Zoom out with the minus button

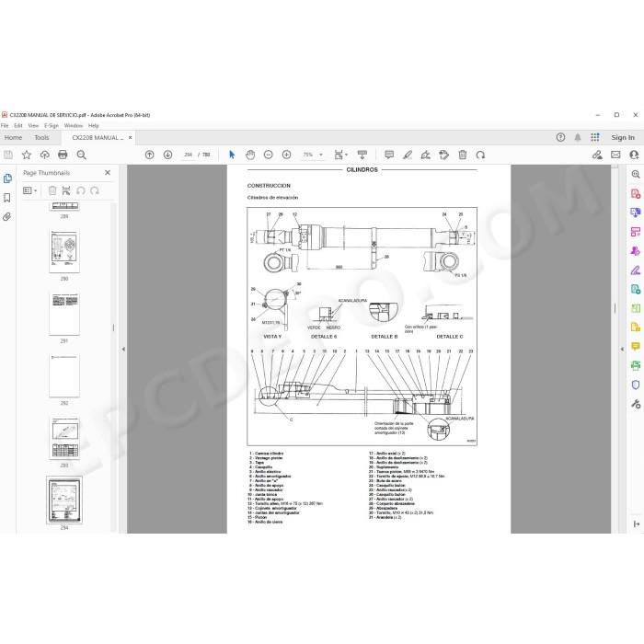tap(269, 155)
